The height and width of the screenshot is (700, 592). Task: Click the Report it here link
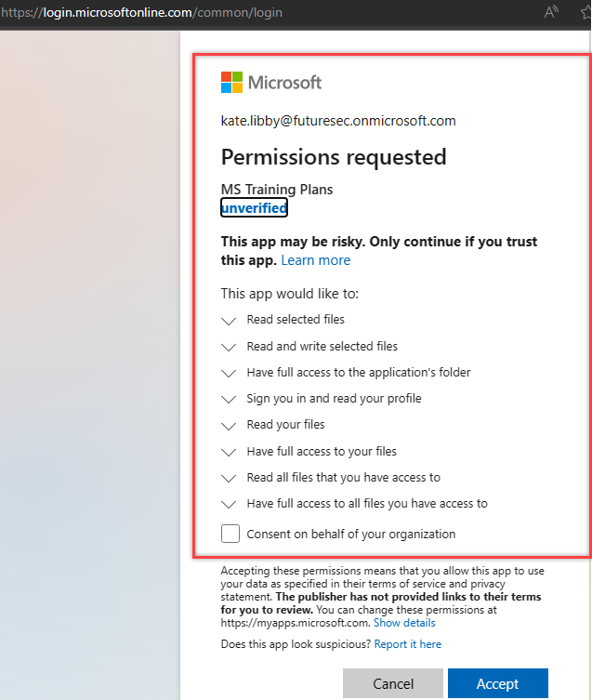tap(407, 643)
